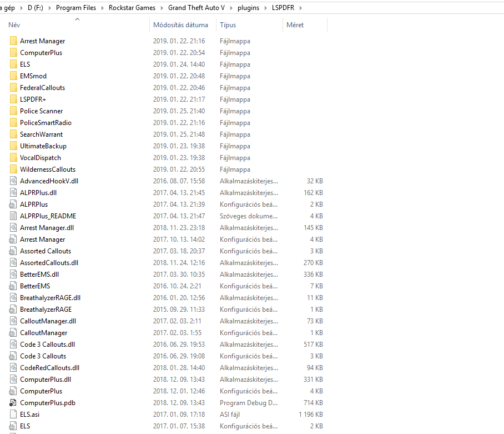Select the AdvancedHookV.dll file icon
Screen dimensions: 504x434
click(13, 181)
